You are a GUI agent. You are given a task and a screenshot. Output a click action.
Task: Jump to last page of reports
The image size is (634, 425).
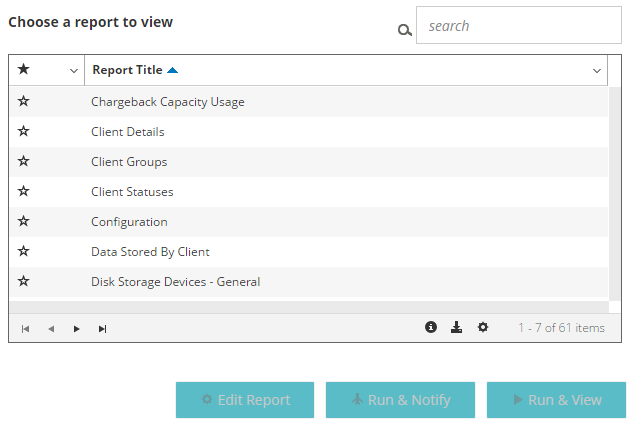(103, 328)
